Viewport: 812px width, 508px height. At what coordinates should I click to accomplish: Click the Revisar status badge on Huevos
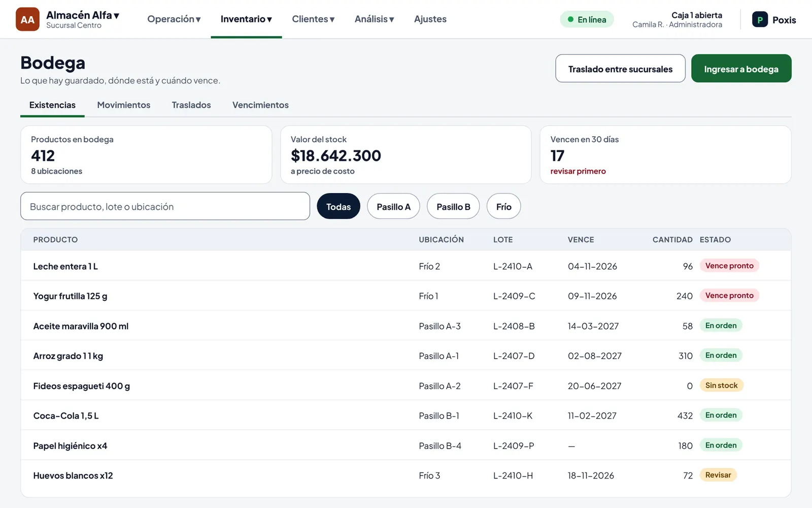click(x=718, y=475)
